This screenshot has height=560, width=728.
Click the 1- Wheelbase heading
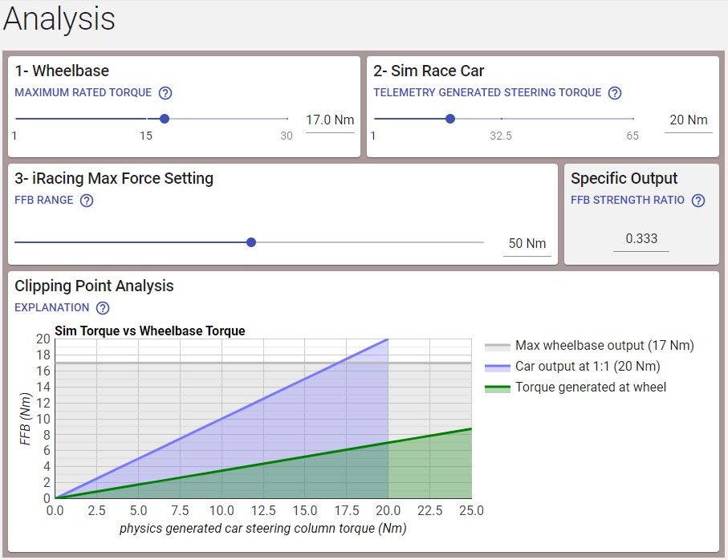click(x=62, y=71)
